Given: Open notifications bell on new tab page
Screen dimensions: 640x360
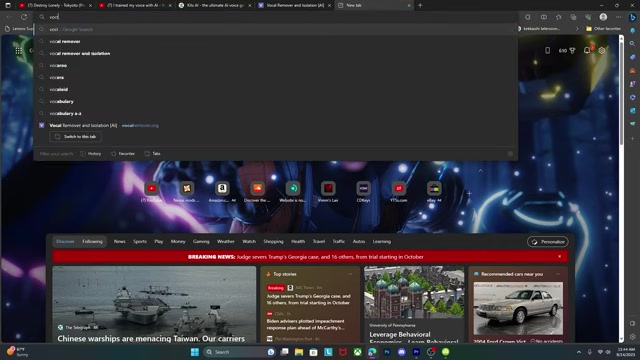Looking at the screenshot, I should [x=587, y=50].
